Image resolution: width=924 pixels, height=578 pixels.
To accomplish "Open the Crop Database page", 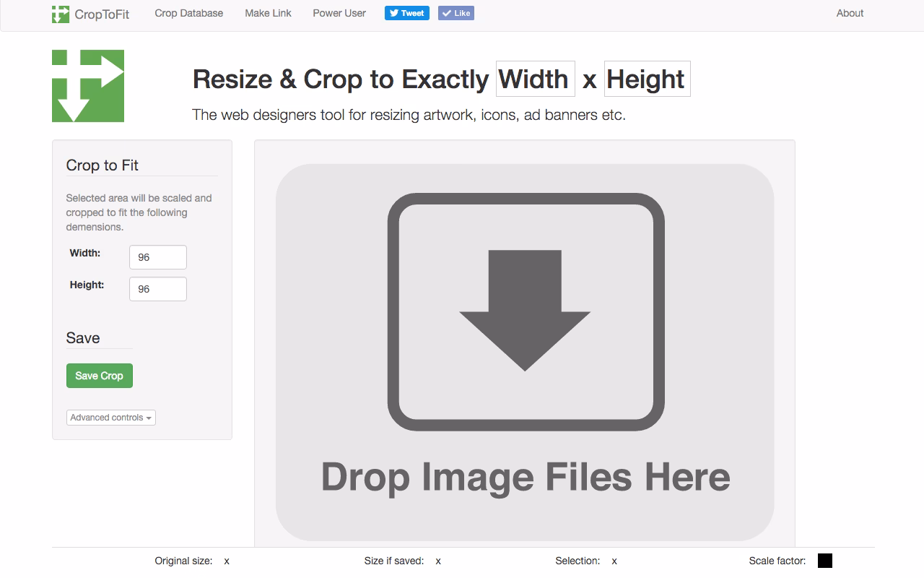I will (x=188, y=13).
